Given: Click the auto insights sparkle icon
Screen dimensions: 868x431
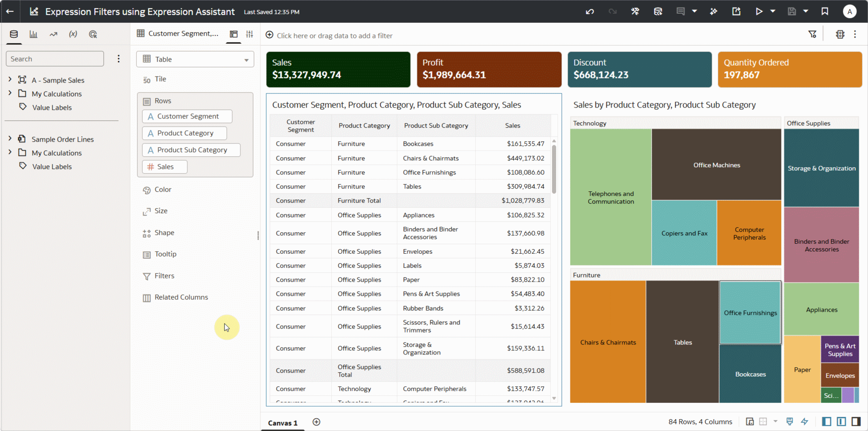Looking at the screenshot, I should (x=714, y=11).
